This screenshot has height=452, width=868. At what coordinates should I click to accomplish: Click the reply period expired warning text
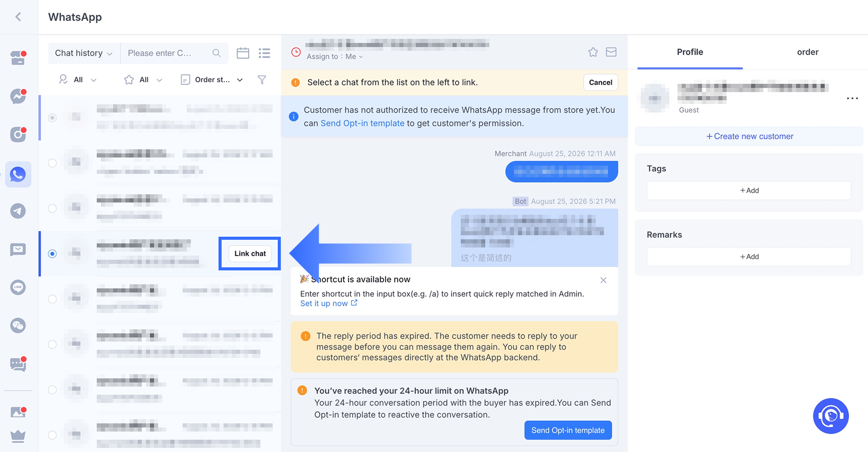pos(447,347)
